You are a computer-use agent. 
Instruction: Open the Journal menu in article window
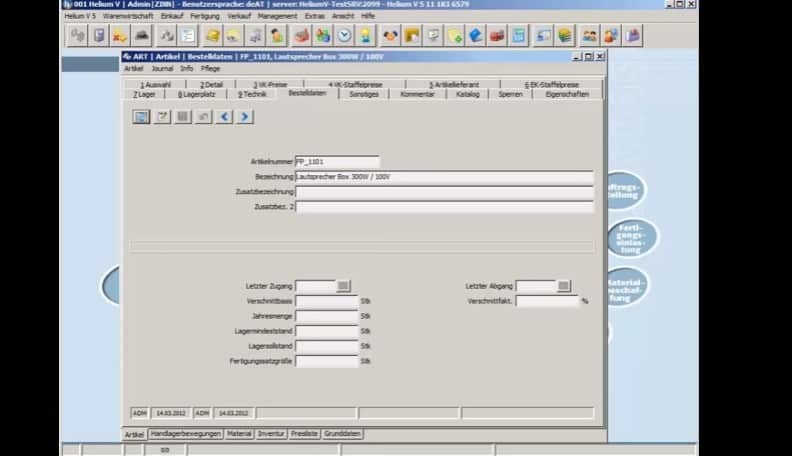[x=162, y=69]
